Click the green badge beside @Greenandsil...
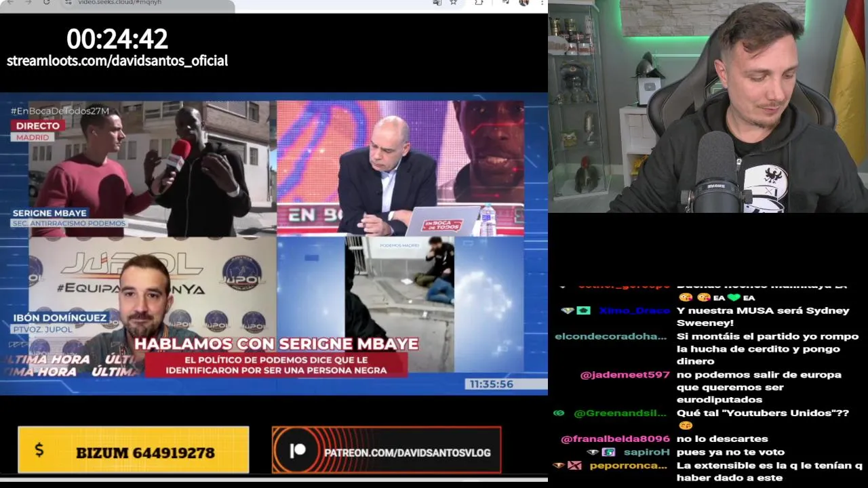868x488 pixels. click(x=559, y=413)
